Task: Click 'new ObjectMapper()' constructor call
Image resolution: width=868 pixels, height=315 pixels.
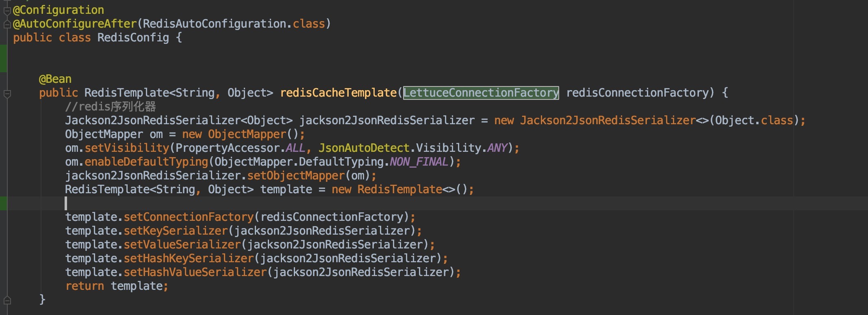Action: pyautogui.click(x=241, y=134)
